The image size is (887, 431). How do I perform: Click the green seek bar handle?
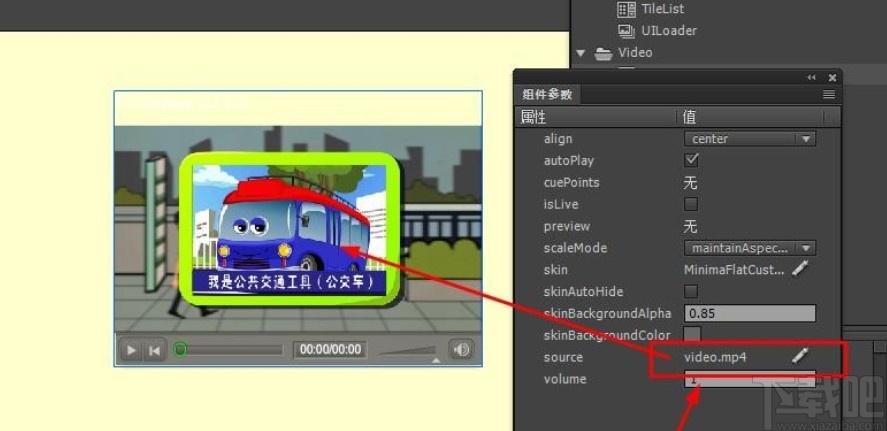[x=180, y=350]
